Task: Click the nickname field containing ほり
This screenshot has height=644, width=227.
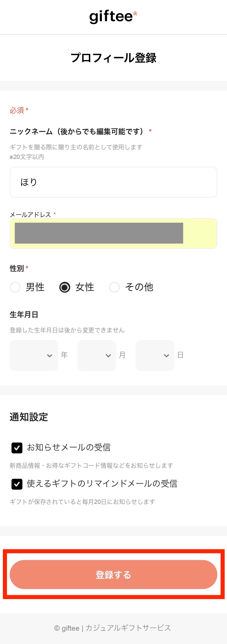Action: tap(113, 182)
